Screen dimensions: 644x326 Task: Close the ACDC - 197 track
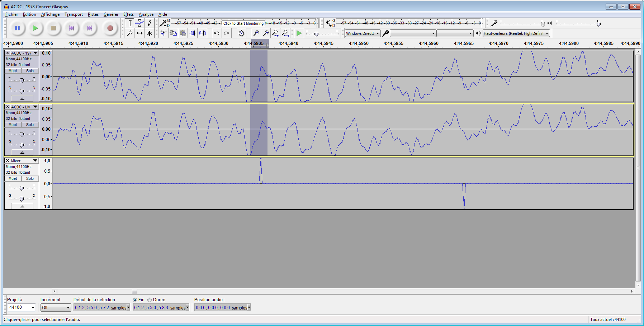(8, 53)
